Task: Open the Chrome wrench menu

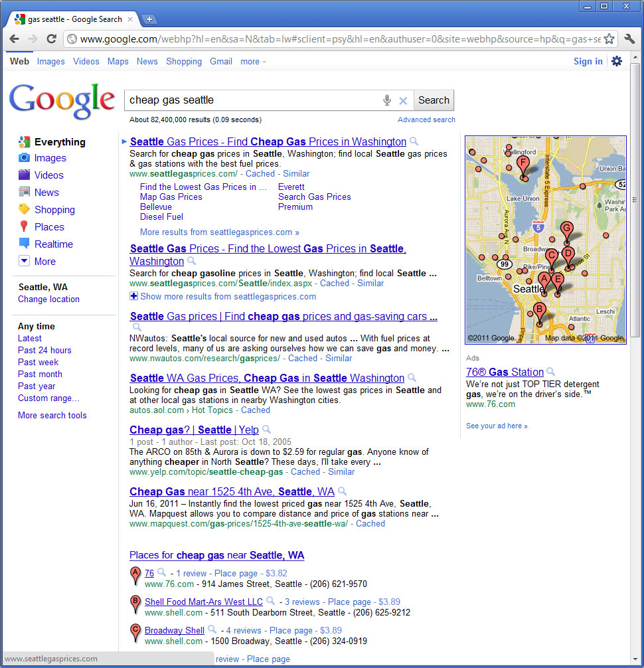Action: coord(629,39)
